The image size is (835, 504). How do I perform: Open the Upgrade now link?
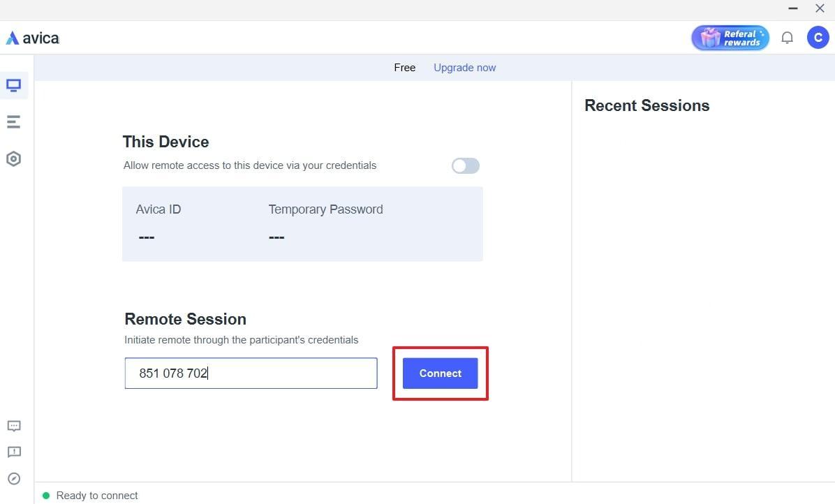coord(464,67)
